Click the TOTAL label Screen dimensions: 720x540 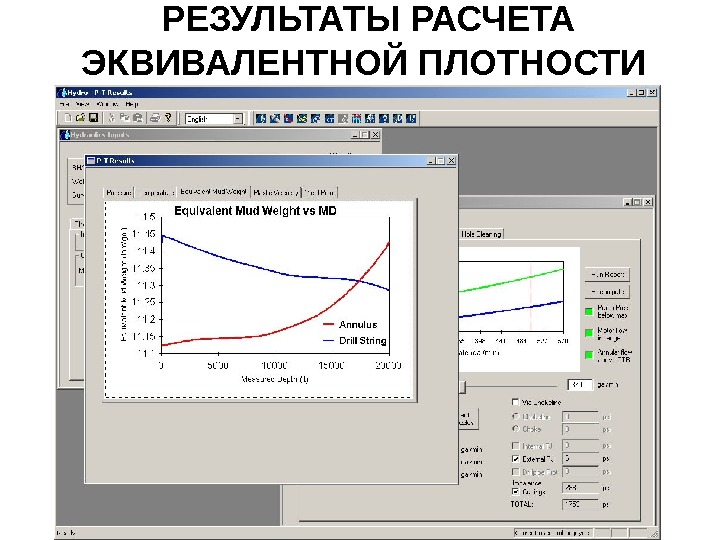click(x=522, y=504)
